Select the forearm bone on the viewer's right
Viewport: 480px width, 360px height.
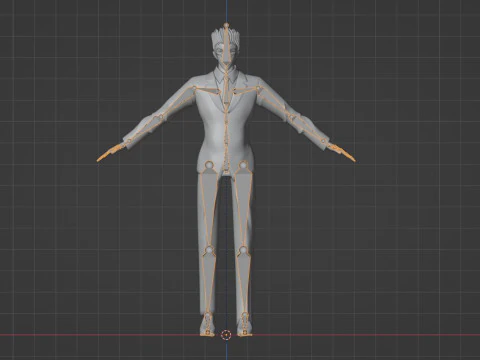(308, 129)
